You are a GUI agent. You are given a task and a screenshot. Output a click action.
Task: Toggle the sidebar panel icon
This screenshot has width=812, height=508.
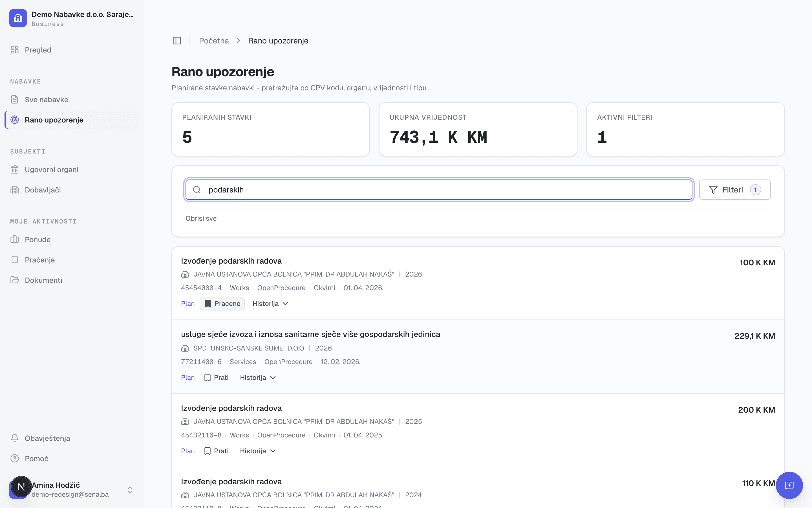tap(177, 41)
